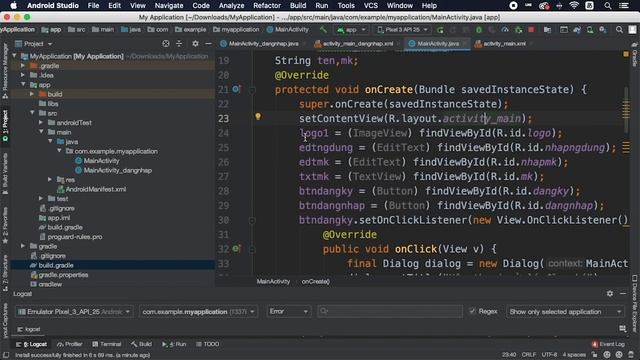Toggle the Regex checkbox
640x360 pixels.
pos(472,311)
